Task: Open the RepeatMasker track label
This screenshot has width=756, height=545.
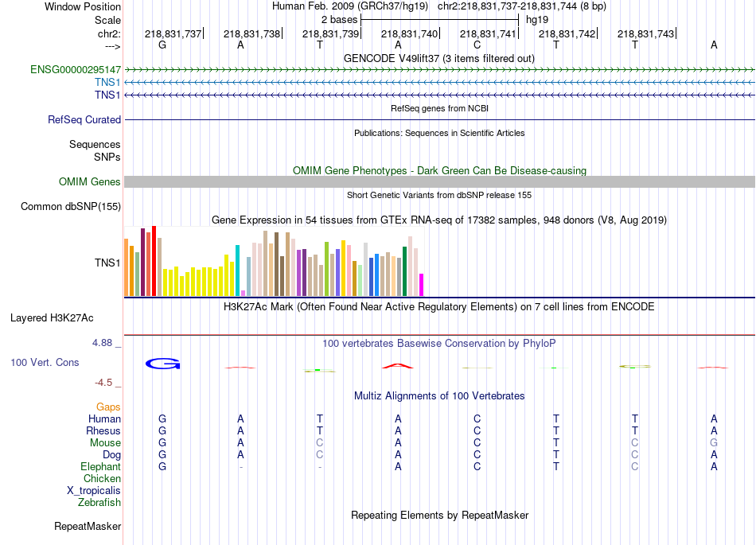Action: point(88,526)
